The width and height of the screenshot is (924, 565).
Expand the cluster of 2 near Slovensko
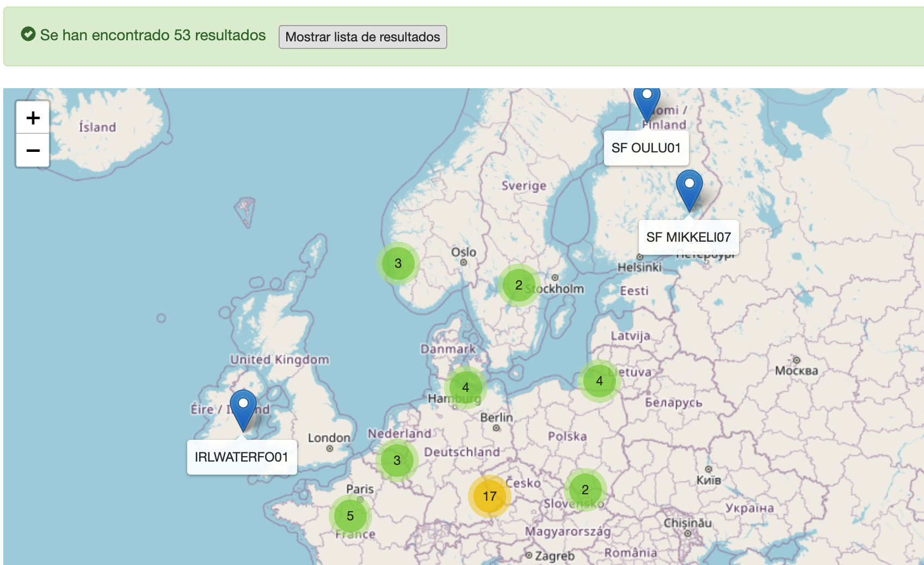point(586,490)
